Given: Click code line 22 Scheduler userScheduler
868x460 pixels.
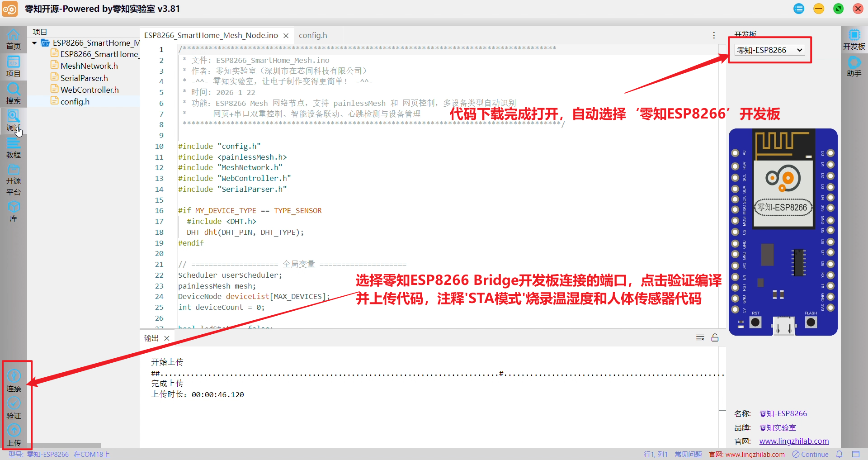Looking at the screenshot, I should tap(230, 275).
